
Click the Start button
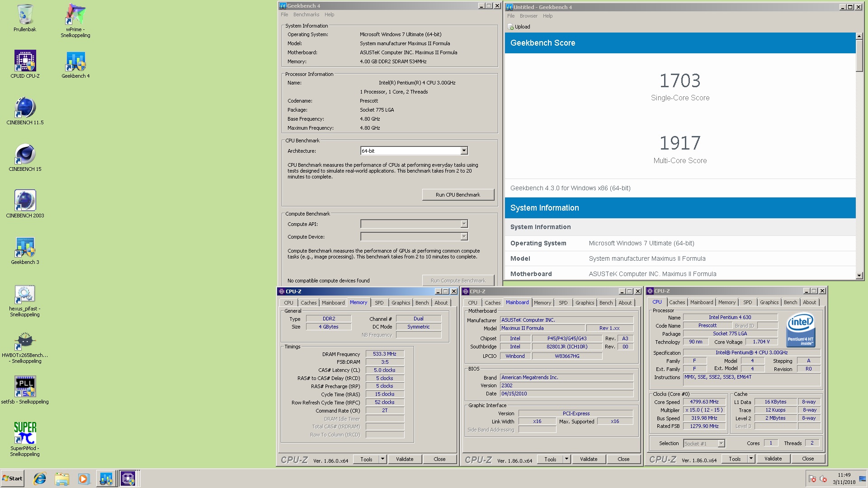point(12,479)
